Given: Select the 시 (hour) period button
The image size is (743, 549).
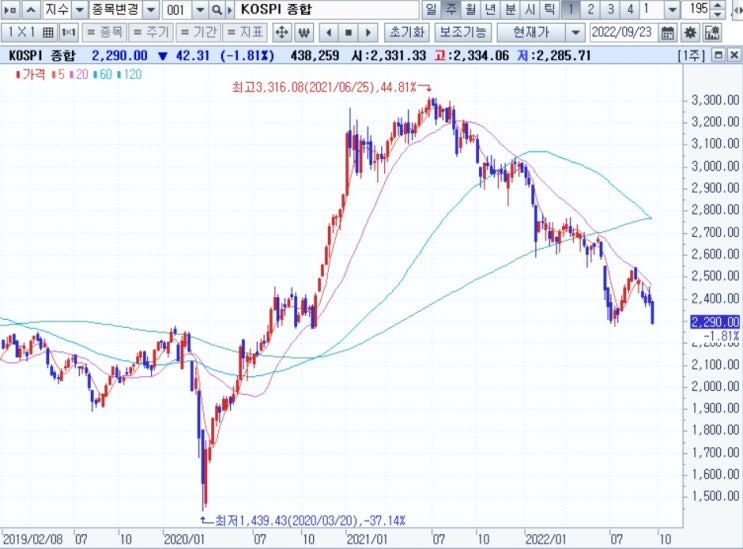Looking at the screenshot, I should 530,9.
